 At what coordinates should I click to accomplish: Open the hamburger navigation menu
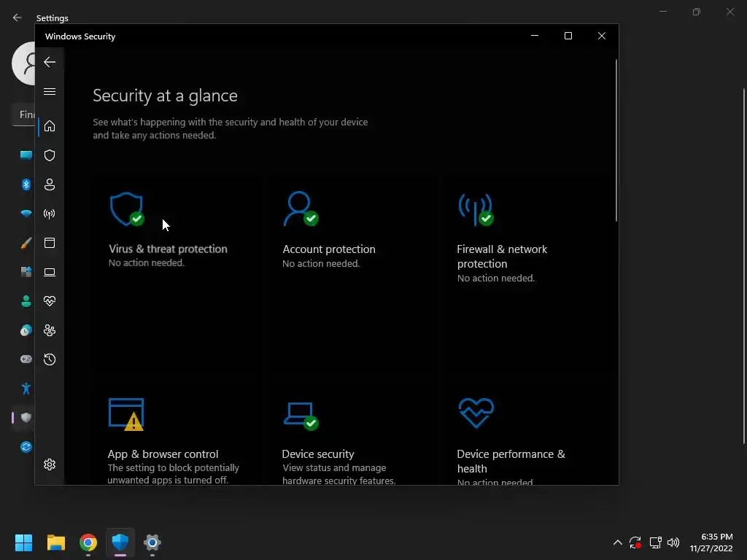click(50, 91)
